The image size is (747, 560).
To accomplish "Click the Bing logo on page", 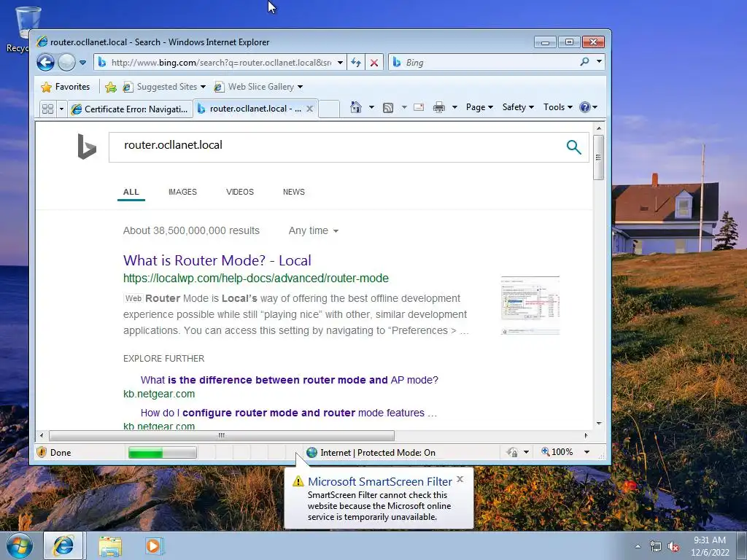I will 87,147.
